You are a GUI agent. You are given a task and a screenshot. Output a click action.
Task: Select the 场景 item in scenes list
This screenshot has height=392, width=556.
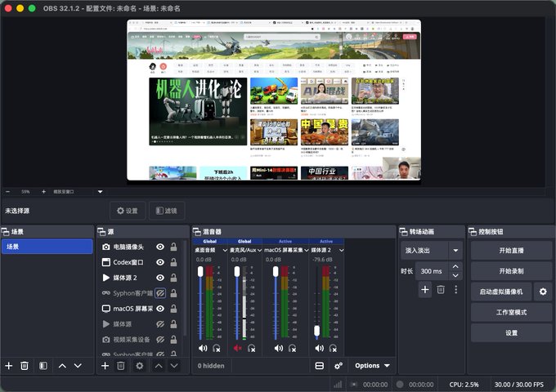pyautogui.click(x=47, y=247)
